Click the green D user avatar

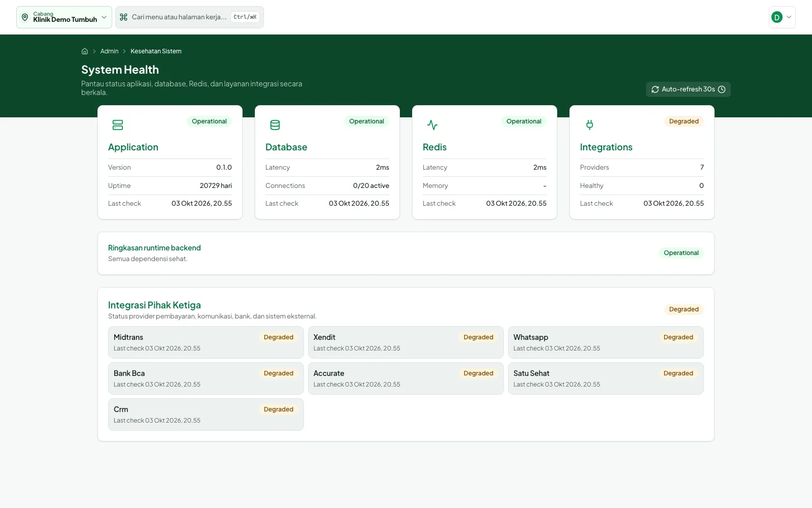click(776, 17)
